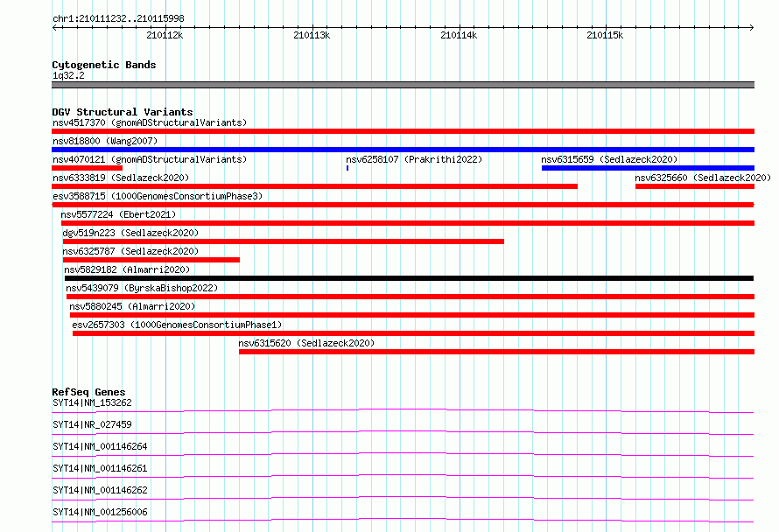
Task: Click nsv6315620 (Sedlazeck2020) label
Action: [x=306, y=343]
